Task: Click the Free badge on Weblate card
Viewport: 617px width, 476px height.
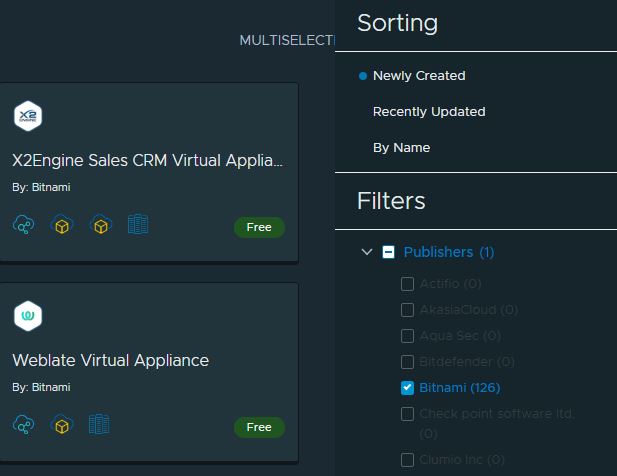Action: (259, 427)
